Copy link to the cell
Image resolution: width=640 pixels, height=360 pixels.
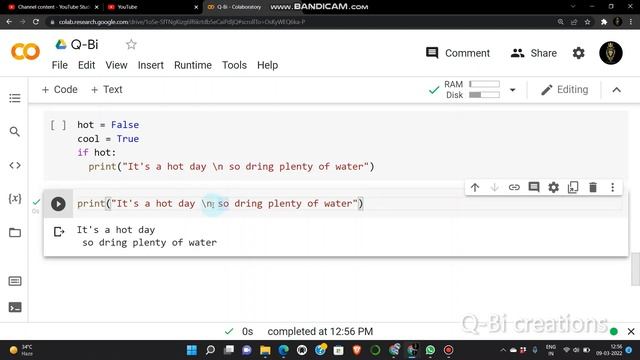[514, 188]
